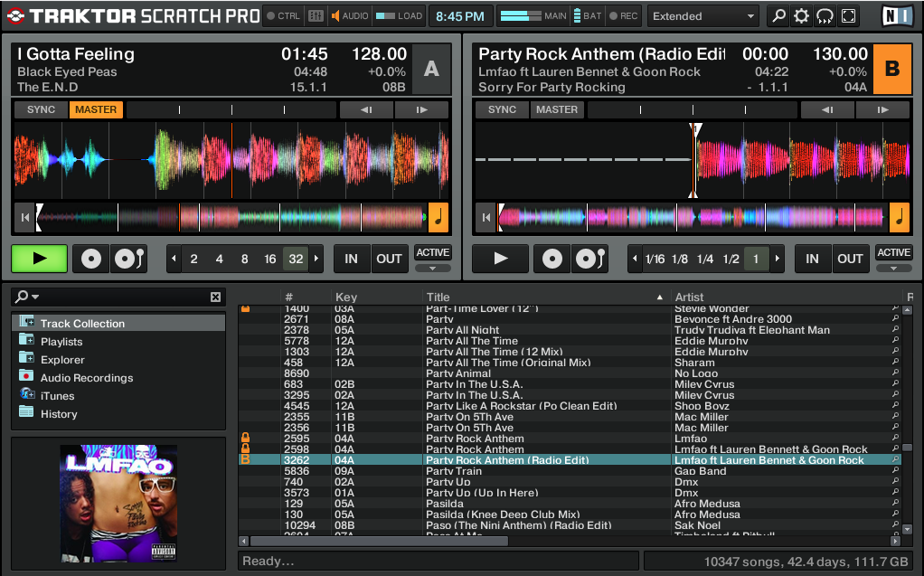Toggle loop ACTIVE on Deck A

(433, 252)
